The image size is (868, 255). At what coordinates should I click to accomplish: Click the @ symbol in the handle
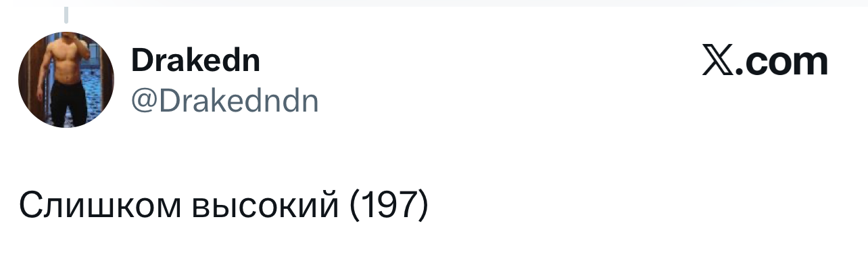tap(143, 102)
